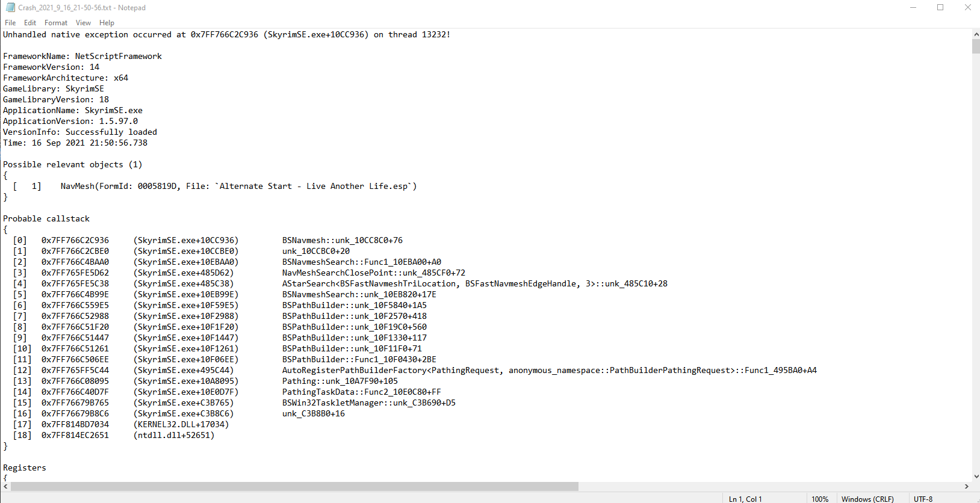The image size is (980, 503).
Task: Click 'GameLibraryVersion: 18' line
Action: coord(56,99)
